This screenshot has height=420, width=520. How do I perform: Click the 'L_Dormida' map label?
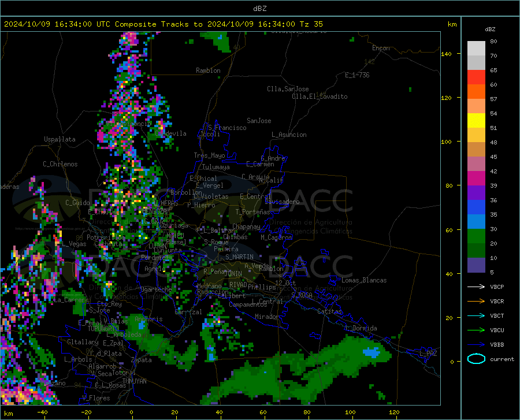pyautogui.click(x=361, y=328)
